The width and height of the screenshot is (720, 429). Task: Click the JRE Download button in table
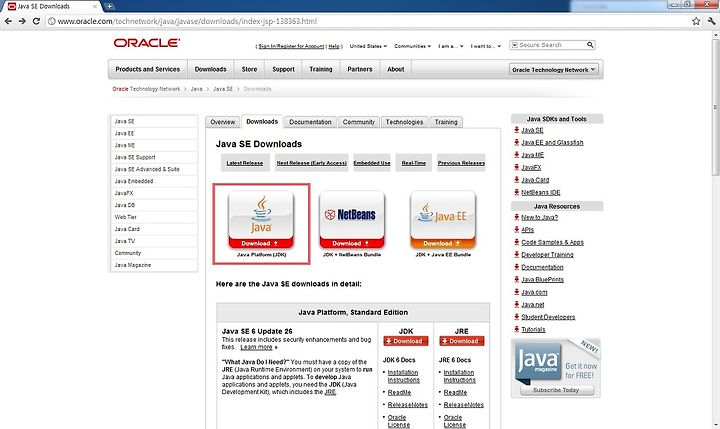pos(461,341)
